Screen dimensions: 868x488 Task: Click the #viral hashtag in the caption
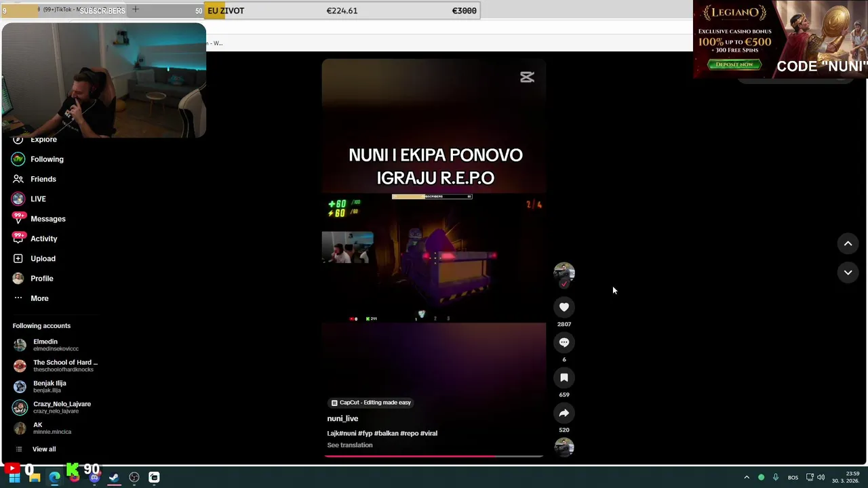click(x=429, y=434)
